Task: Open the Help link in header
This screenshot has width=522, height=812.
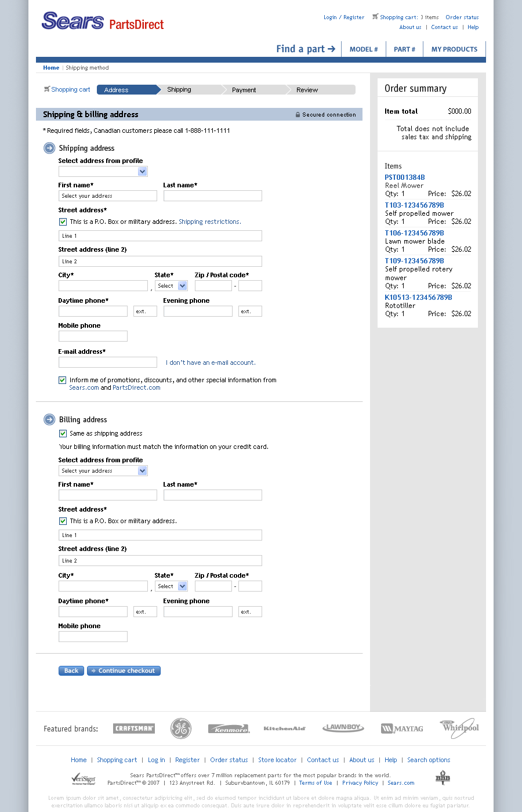Action: tap(473, 27)
